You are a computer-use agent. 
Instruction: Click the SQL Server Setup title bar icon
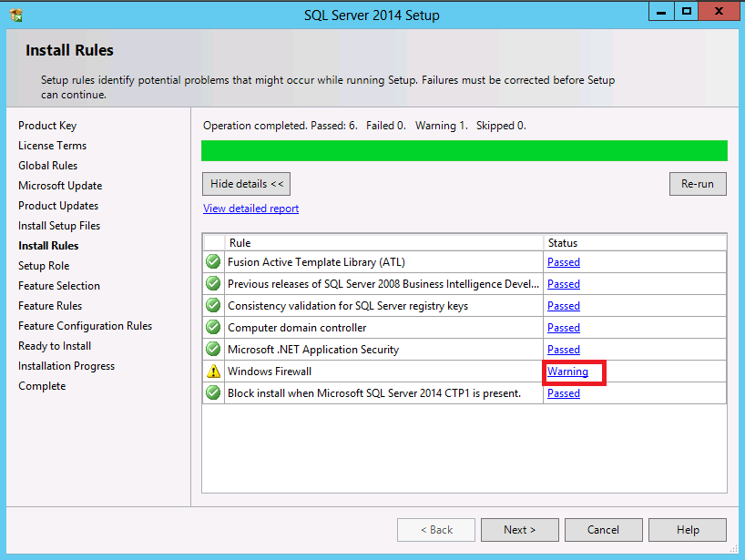15,15
